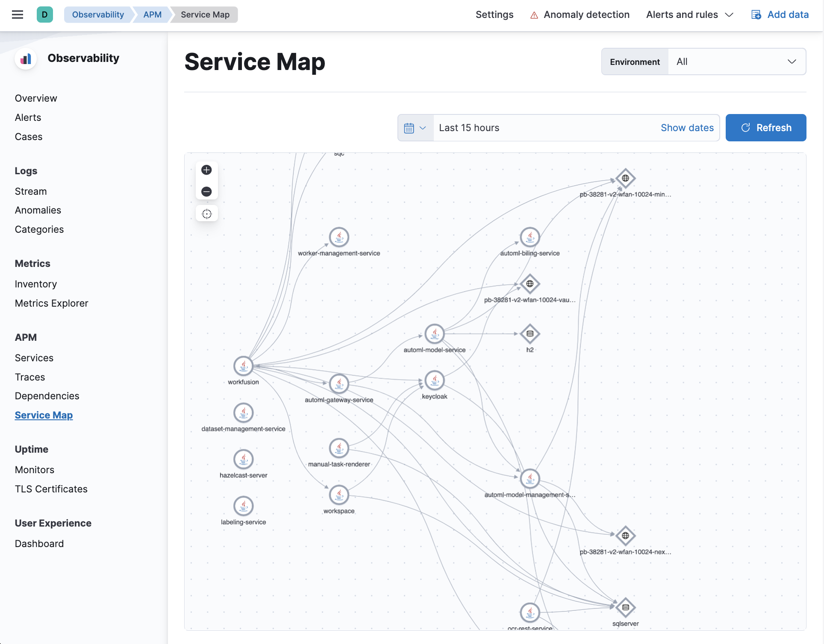Open Traces under APM
The image size is (824, 644).
tap(30, 377)
